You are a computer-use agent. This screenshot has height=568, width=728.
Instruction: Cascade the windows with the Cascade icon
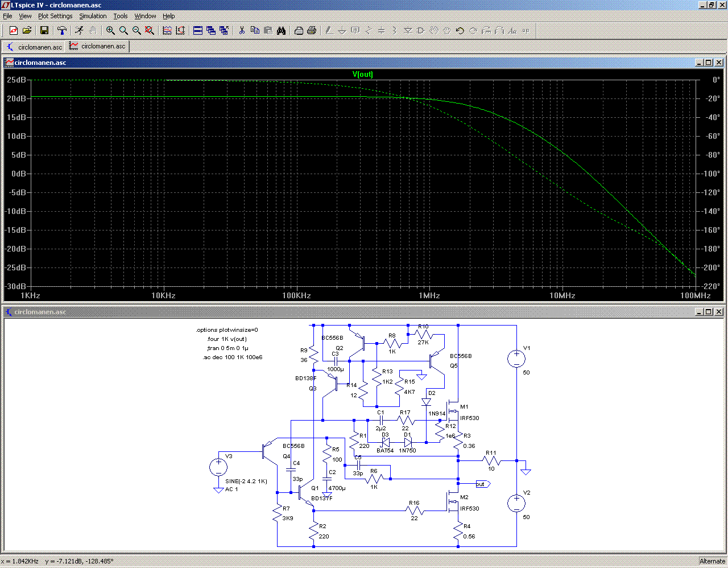point(211,31)
